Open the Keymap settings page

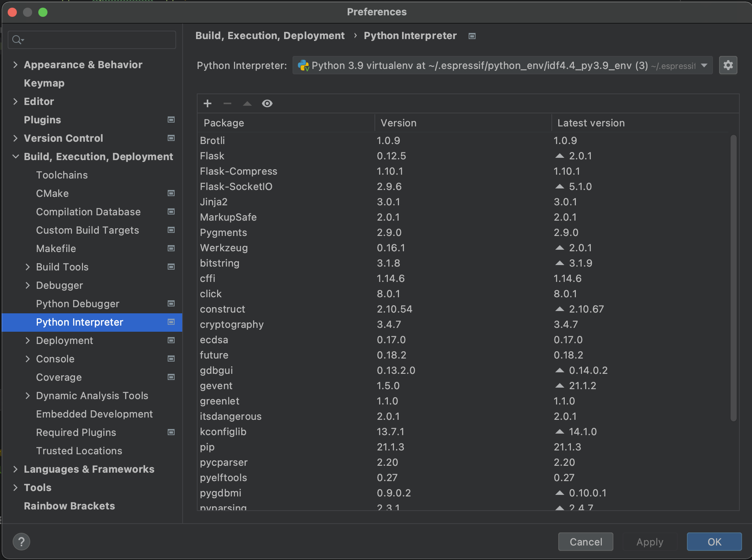pos(44,83)
